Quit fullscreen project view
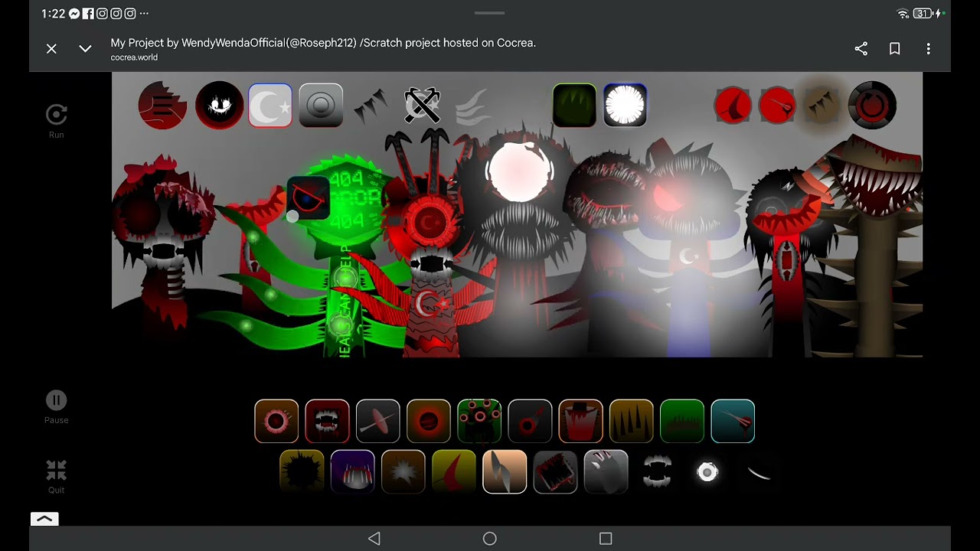Viewport: 980px width, 551px height. point(56,476)
